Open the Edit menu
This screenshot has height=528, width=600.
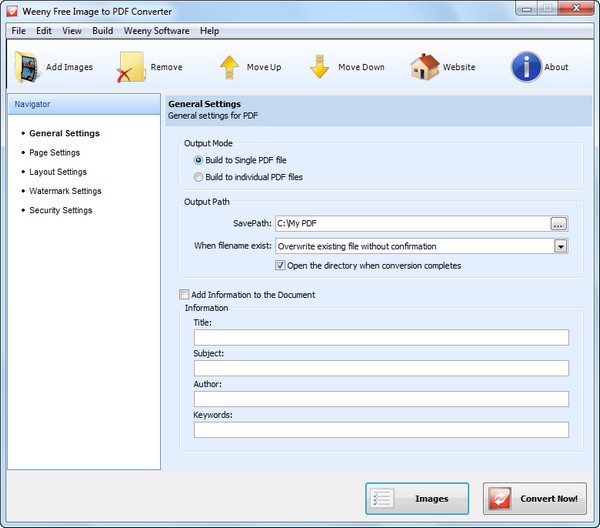(x=44, y=31)
